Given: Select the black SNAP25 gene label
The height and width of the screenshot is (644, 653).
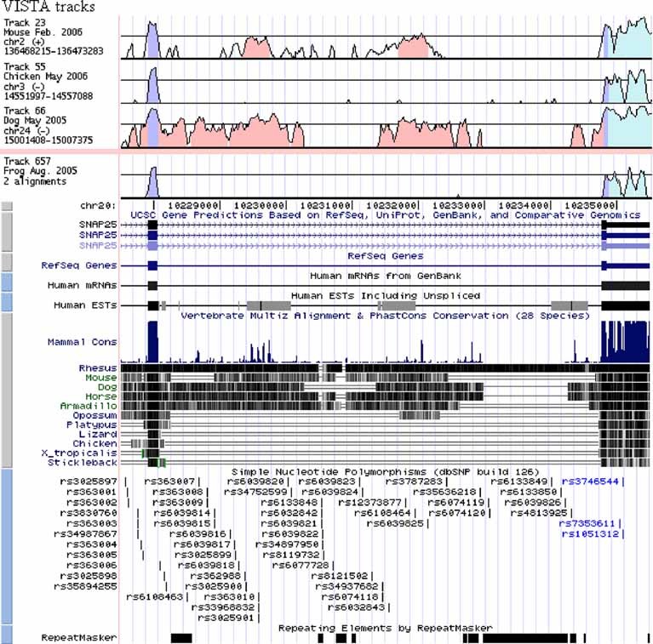Looking at the screenshot, I should pos(98,225).
